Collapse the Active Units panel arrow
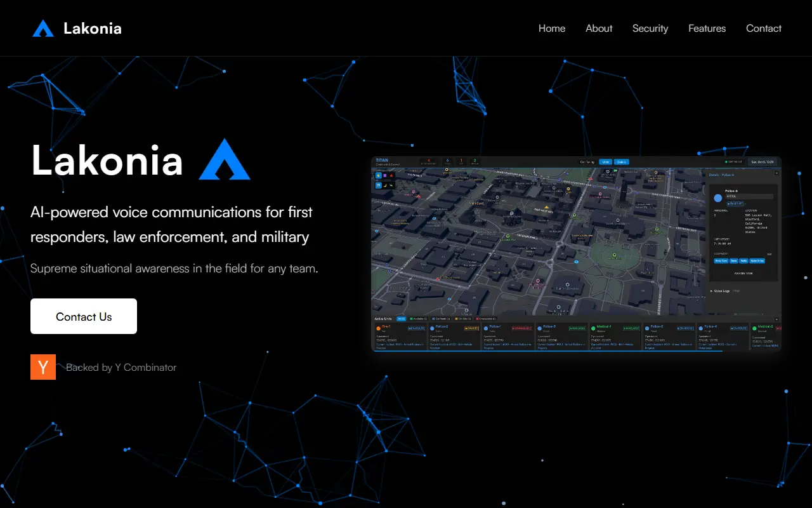This screenshot has height=508, width=812. (x=776, y=319)
